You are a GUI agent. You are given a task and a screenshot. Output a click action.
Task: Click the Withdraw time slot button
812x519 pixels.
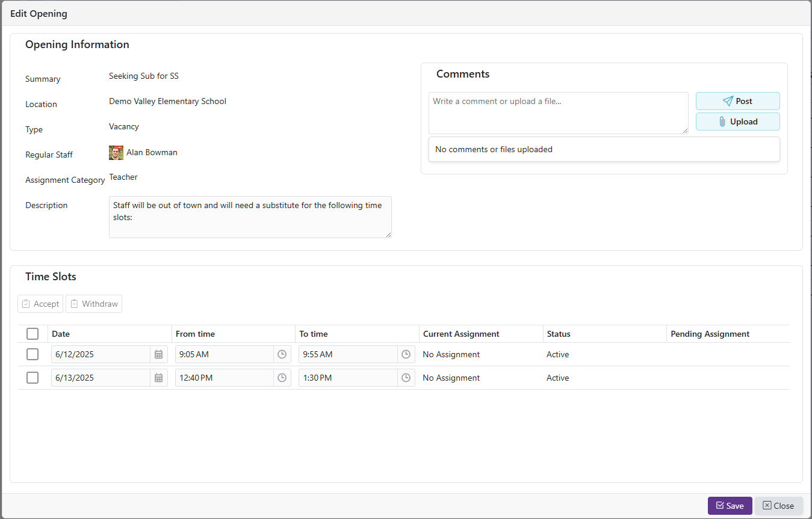(94, 304)
